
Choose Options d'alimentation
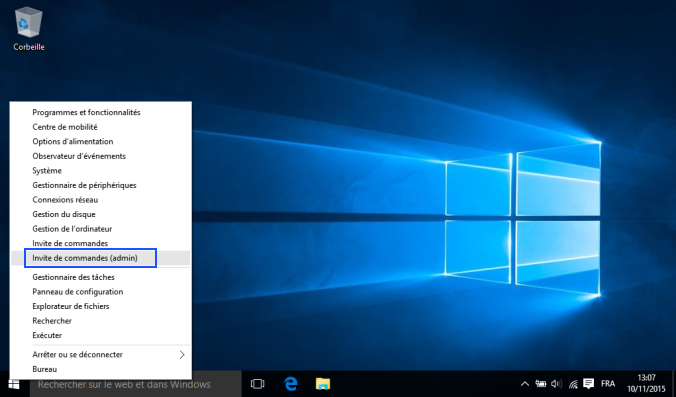click(100, 141)
